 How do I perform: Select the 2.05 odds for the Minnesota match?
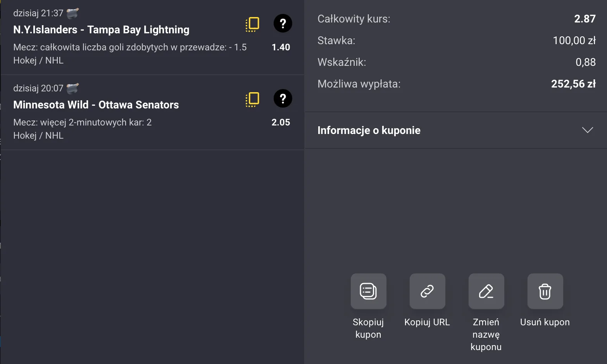click(x=281, y=122)
